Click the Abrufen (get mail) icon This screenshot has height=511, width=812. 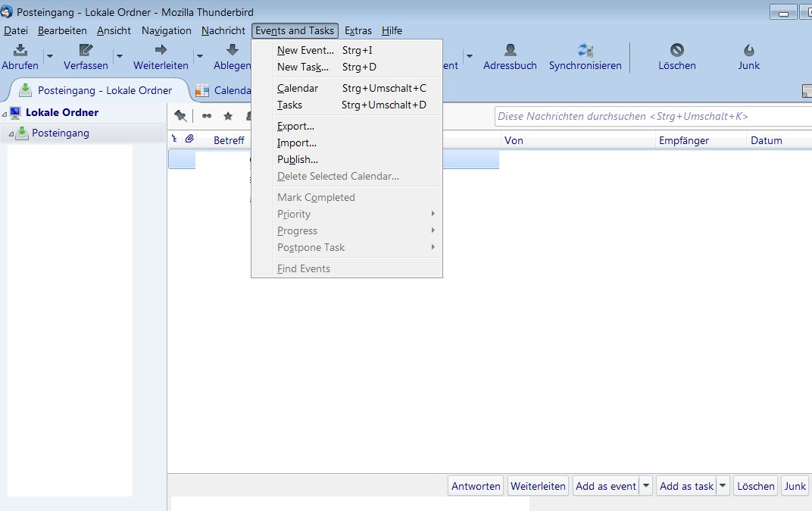pos(20,50)
